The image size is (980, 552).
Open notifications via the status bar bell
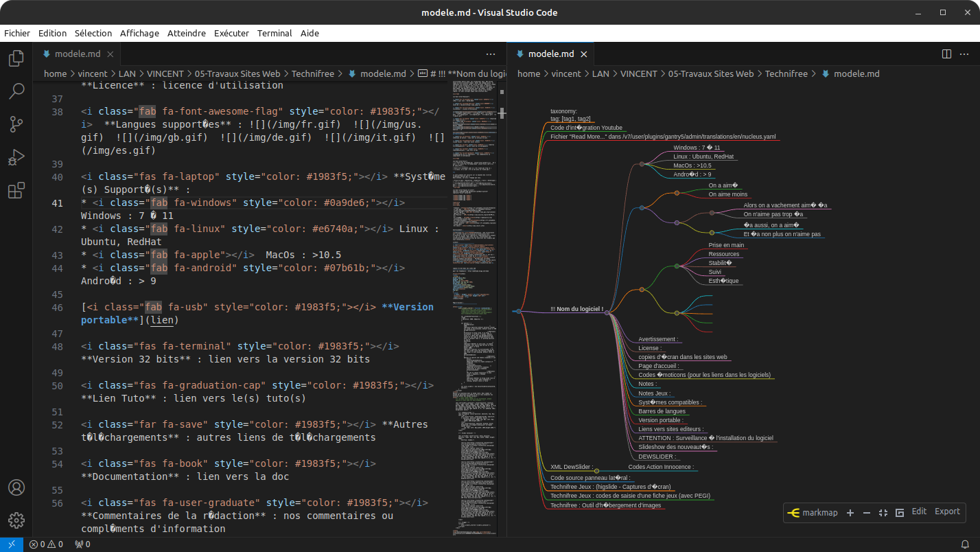click(965, 544)
